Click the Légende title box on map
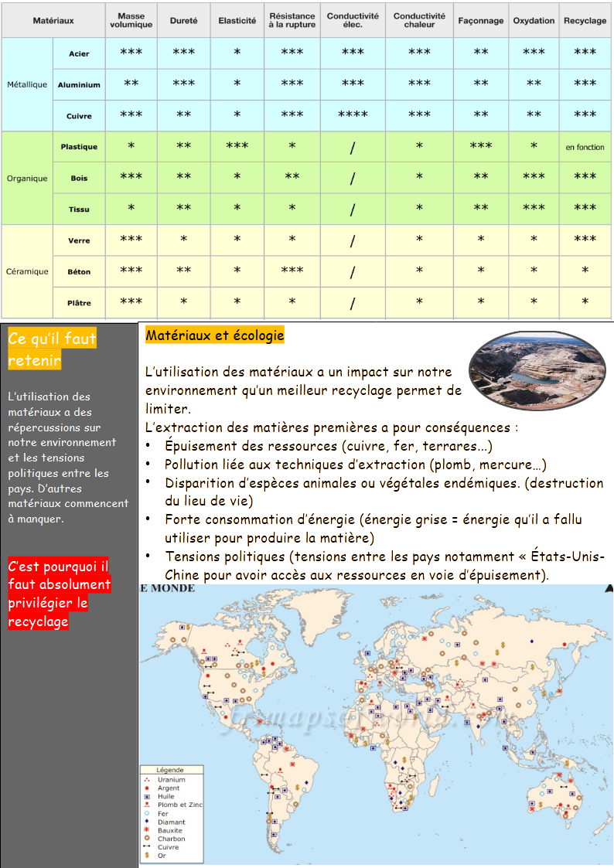The image size is (614, 868). click(x=170, y=771)
